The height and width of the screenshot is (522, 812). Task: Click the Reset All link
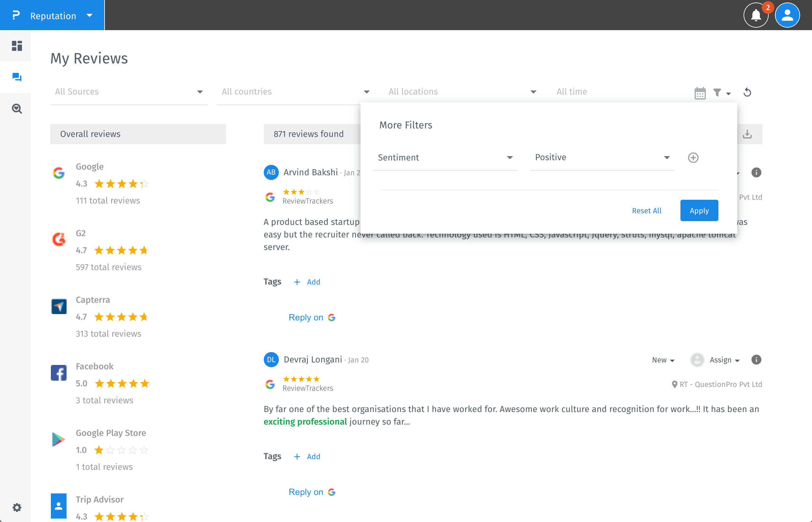[x=646, y=210]
